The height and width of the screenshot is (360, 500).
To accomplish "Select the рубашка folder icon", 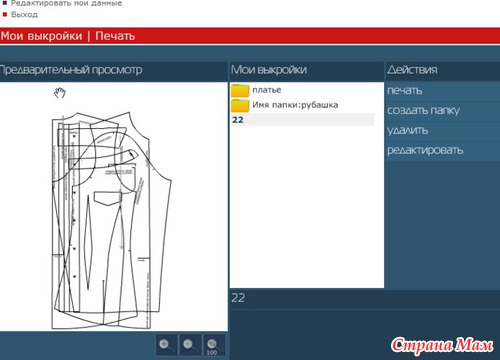I will (x=240, y=105).
